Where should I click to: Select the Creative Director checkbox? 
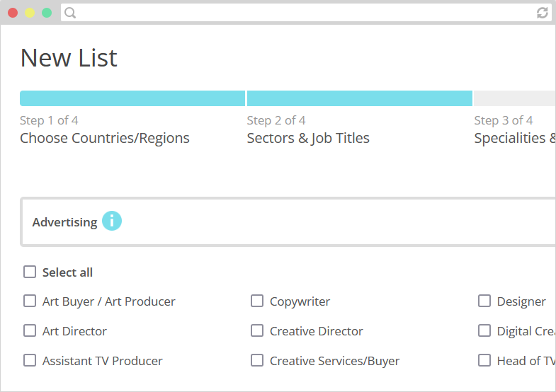click(x=257, y=330)
